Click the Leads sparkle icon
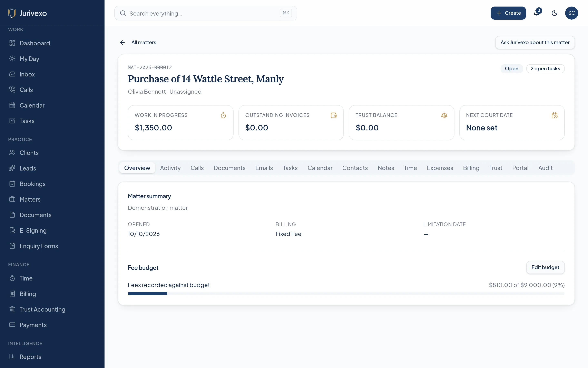 click(12, 168)
